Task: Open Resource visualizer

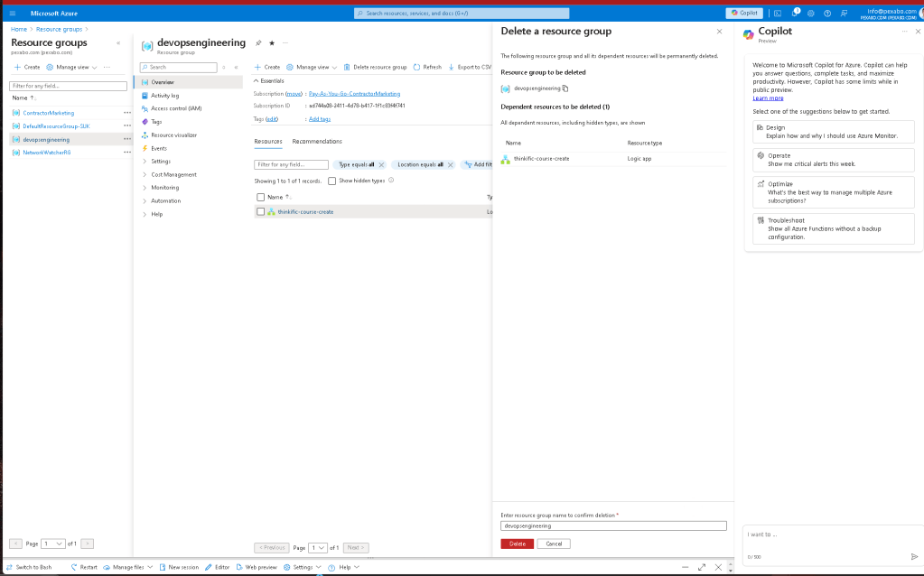Action: (173, 135)
